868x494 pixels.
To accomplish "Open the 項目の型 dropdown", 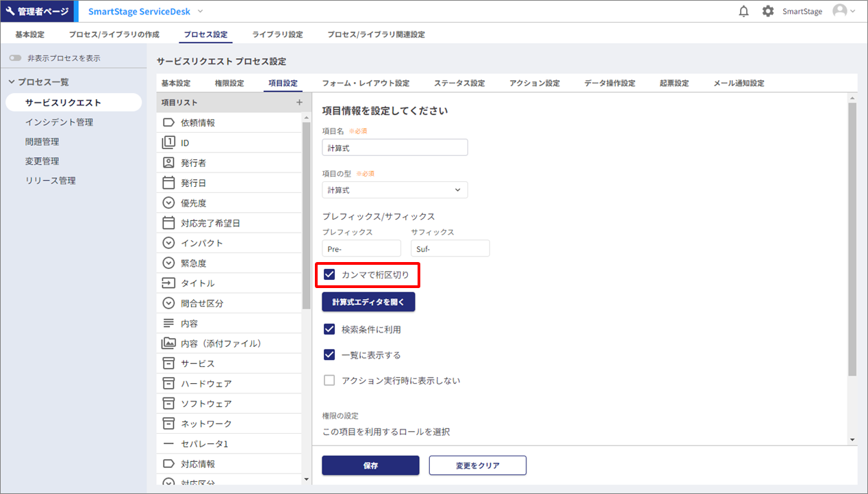I will [395, 190].
